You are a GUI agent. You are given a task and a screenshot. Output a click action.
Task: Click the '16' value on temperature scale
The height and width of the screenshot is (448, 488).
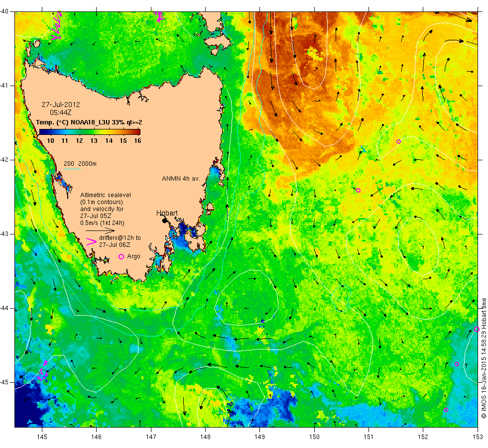coord(137,141)
